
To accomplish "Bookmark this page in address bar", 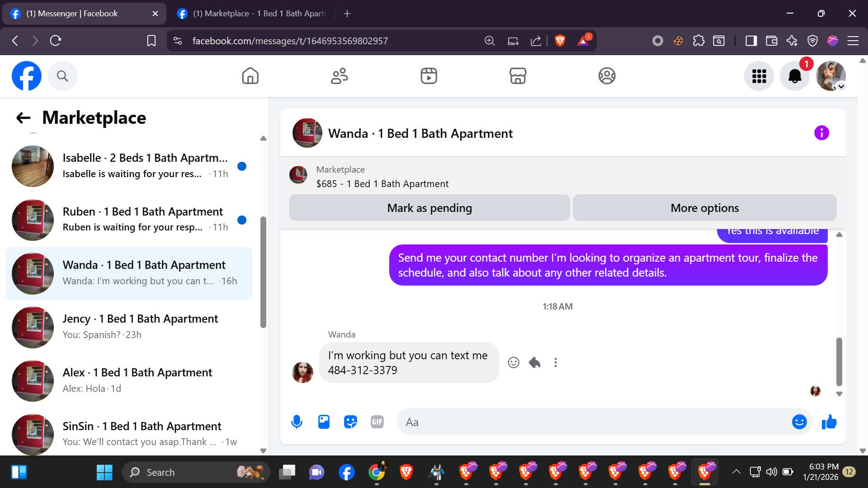I will [x=151, y=41].
